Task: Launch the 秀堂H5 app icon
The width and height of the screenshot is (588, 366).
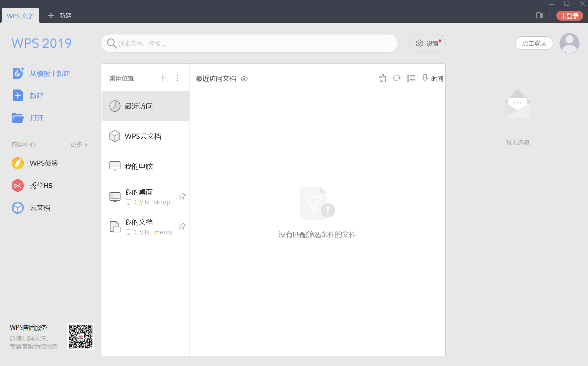Action: click(18, 186)
